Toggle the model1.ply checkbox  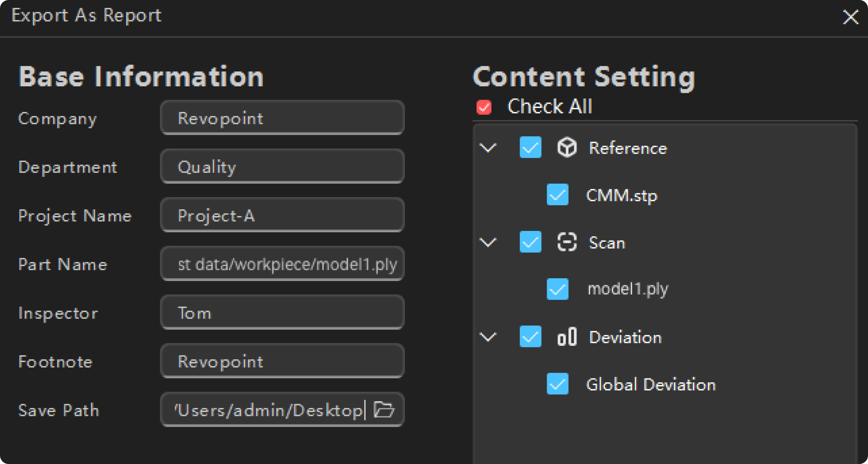pyautogui.click(x=557, y=289)
